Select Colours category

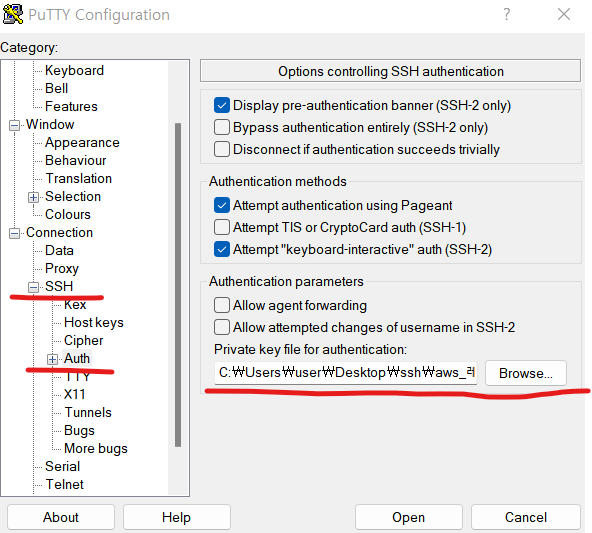click(x=68, y=214)
